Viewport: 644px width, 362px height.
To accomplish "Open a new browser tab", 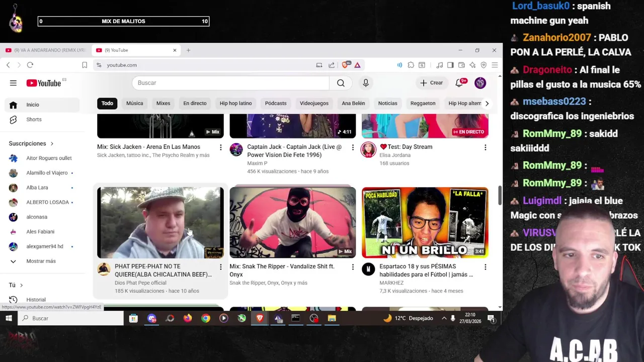I will (x=188, y=50).
